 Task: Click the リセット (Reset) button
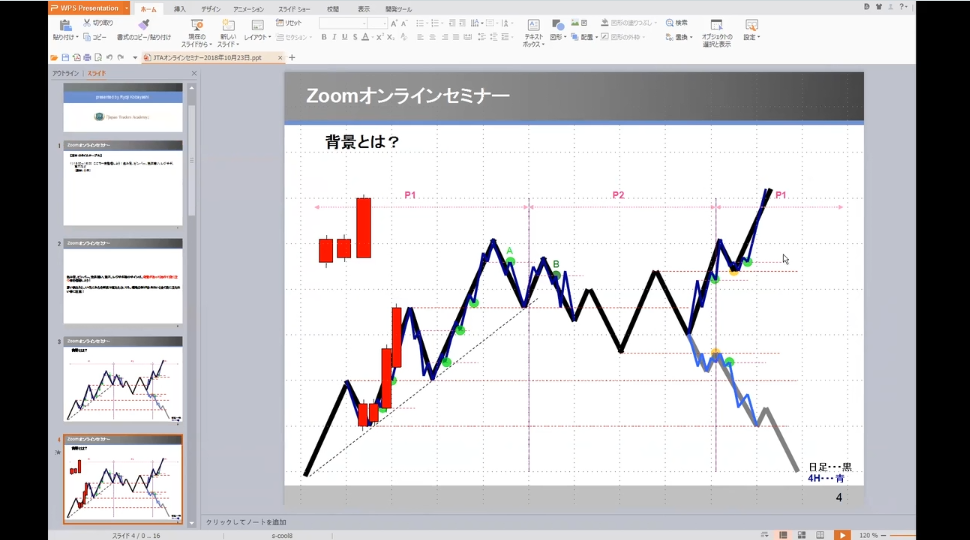288,22
